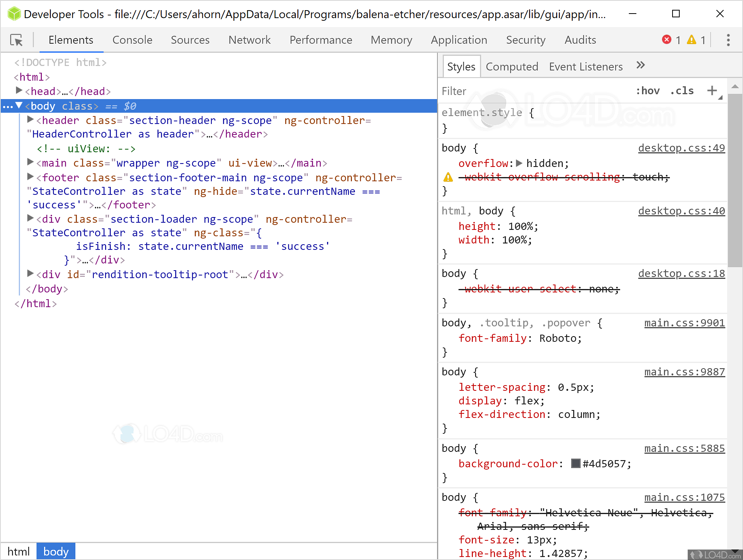Click the plus icon to add a new style rule
Image resolution: width=743 pixels, height=560 pixels.
coord(712,90)
